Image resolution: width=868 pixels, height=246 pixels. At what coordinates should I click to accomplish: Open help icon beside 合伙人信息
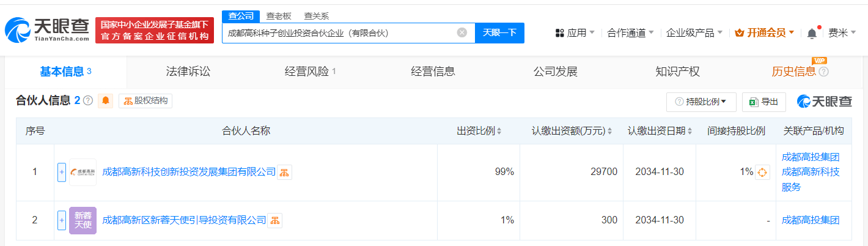pyautogui.click(x=88, y=101)
